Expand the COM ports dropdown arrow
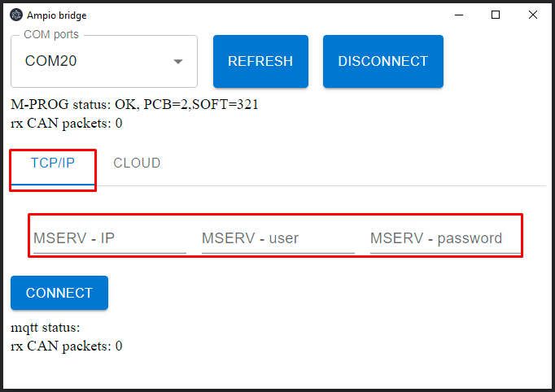The width and height of the screenshot is (555, 392). (x=178, y=62)
